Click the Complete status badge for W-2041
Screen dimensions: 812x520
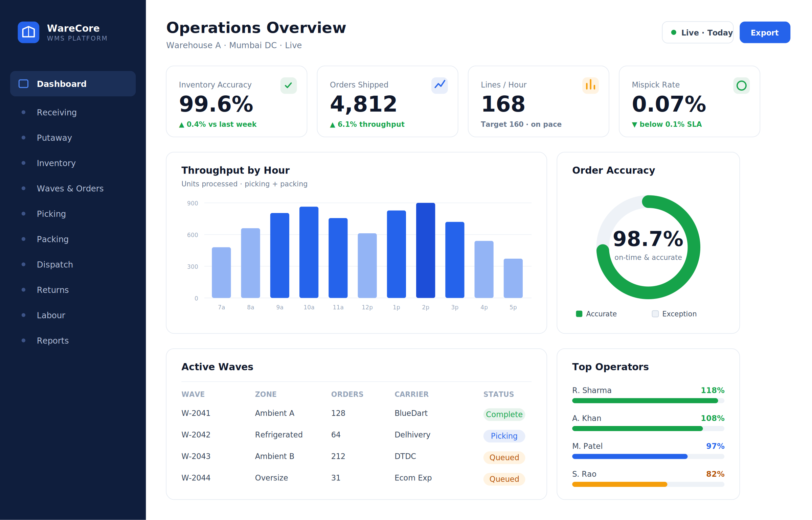504,414
